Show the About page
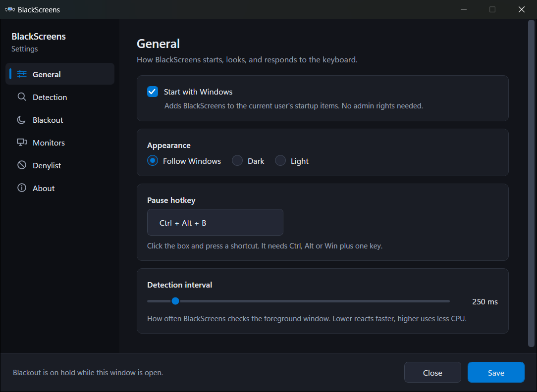The image size is (537, 392). [x=60, y=188]
